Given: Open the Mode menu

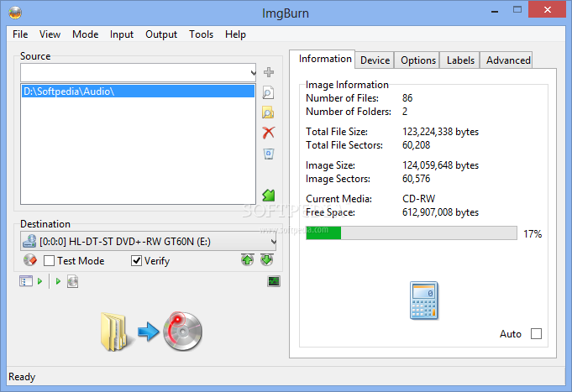Looking at the screenshot, I should pos(86,34).
